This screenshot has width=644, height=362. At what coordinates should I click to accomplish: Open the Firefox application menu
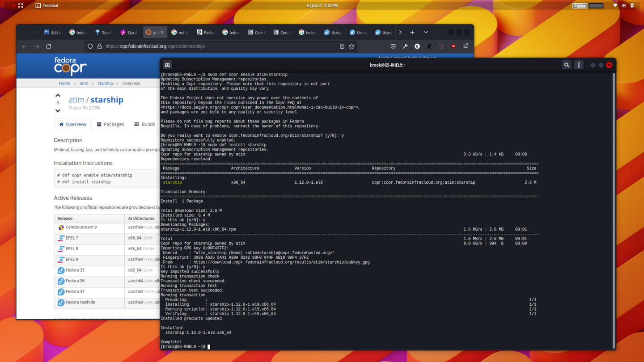(x=466, y=46)
